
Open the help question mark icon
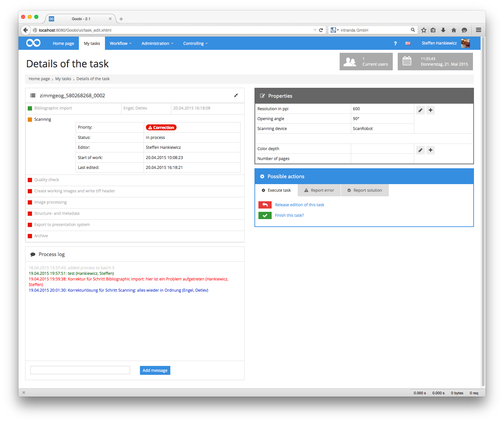tap(395, 44)
